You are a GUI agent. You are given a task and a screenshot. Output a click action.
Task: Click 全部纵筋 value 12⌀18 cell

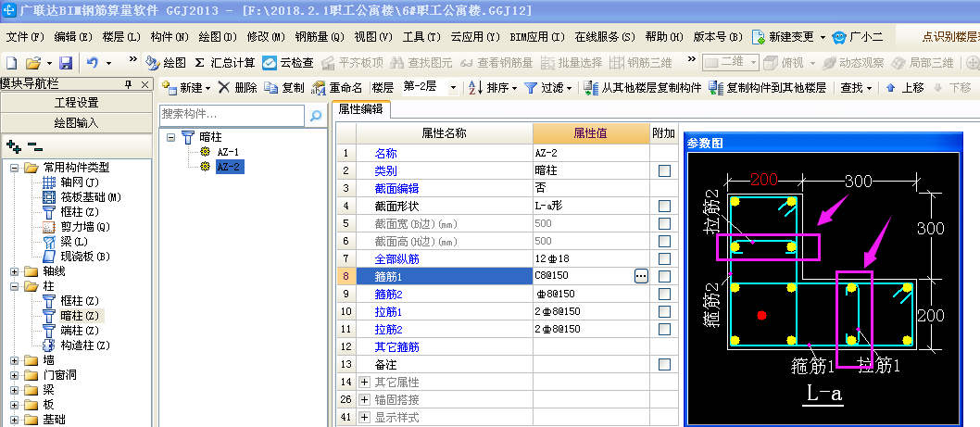tap(591, 258)
